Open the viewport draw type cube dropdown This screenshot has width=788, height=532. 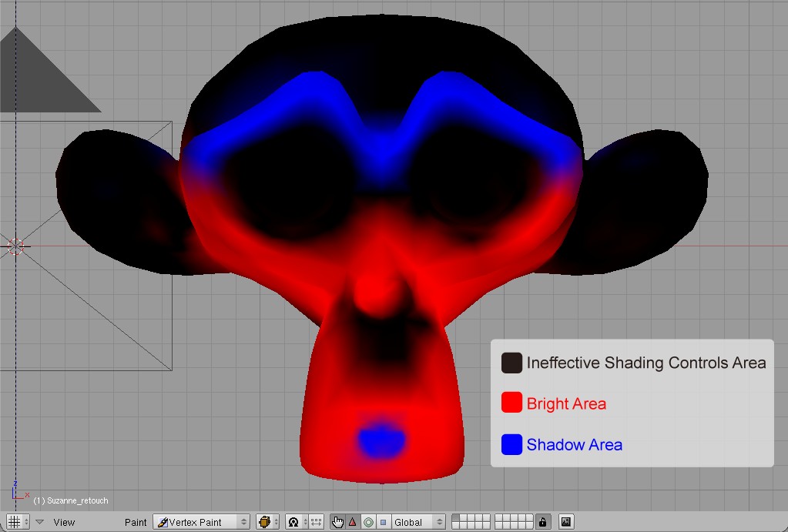pos(267,522)
